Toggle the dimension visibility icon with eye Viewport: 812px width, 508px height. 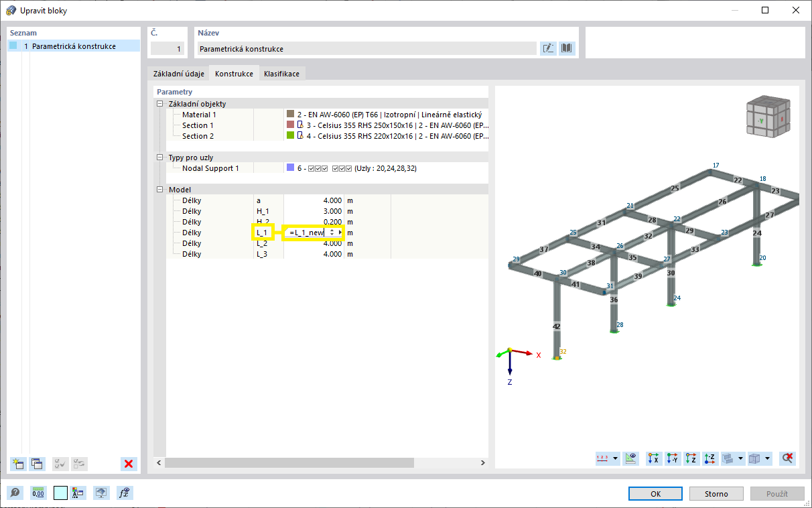630,458
